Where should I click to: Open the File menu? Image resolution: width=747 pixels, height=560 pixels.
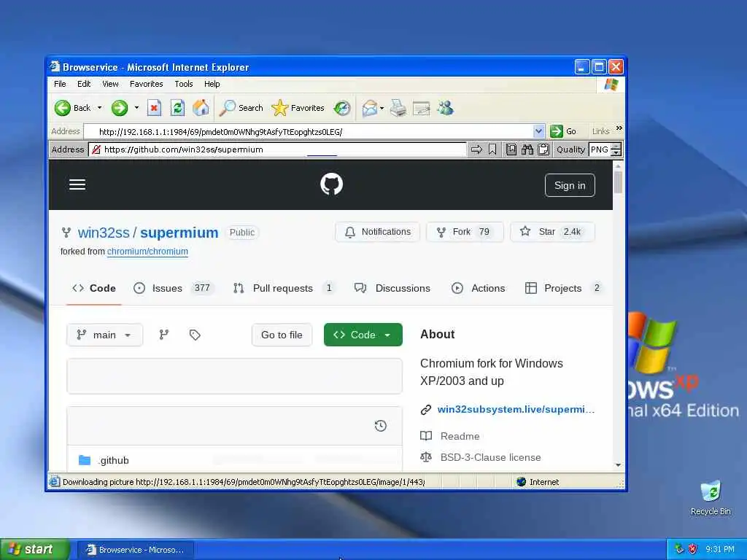pos(60,84)
